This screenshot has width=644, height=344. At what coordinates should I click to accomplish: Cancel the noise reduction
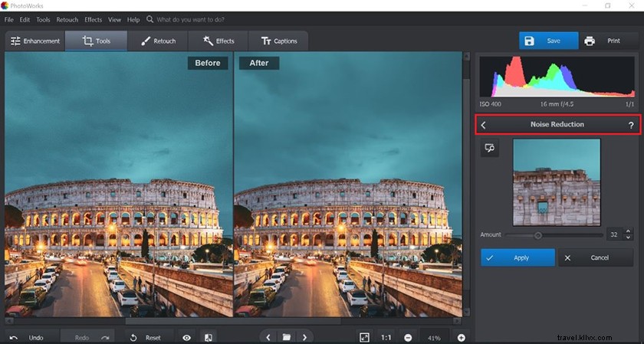[x=596, y=257]
